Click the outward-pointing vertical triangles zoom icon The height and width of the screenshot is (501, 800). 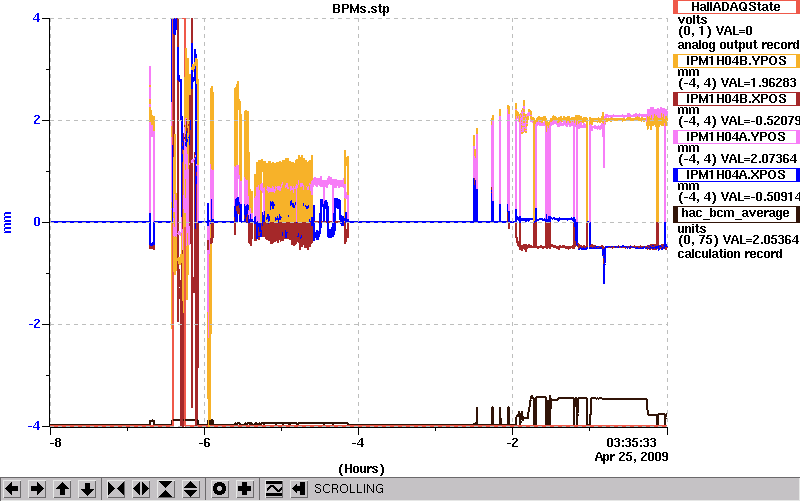pos(191,489)
